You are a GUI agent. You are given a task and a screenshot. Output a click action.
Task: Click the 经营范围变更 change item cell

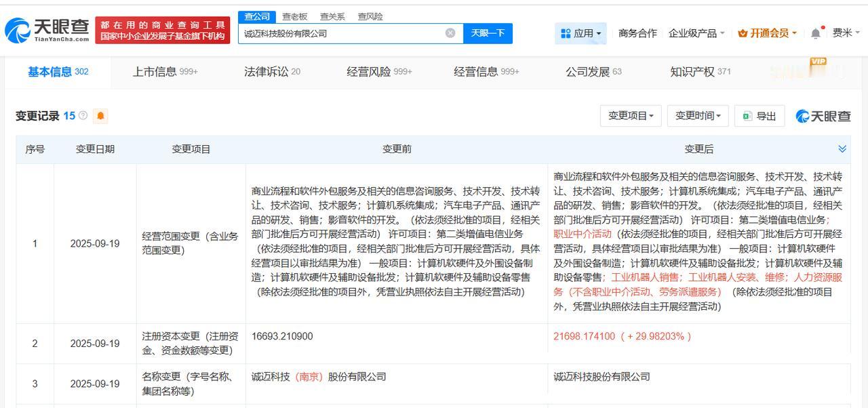pos(191,243)
